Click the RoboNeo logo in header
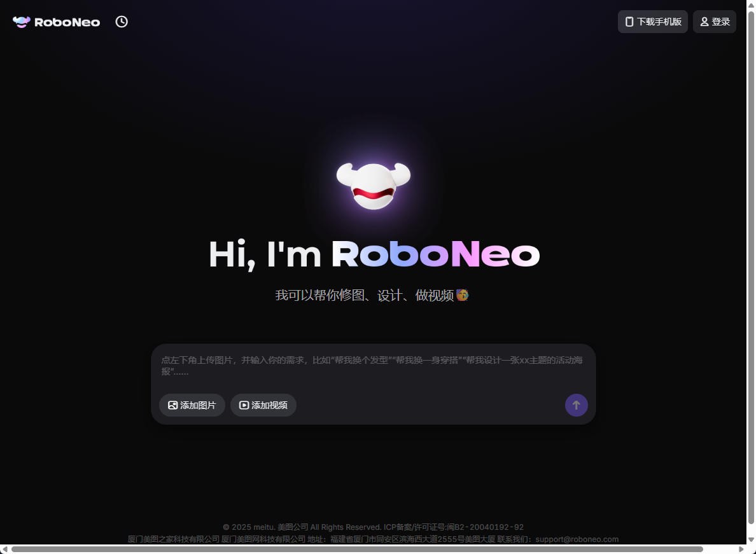The height and width of the screenshot is (554, 756). click(x=57, y=22)
